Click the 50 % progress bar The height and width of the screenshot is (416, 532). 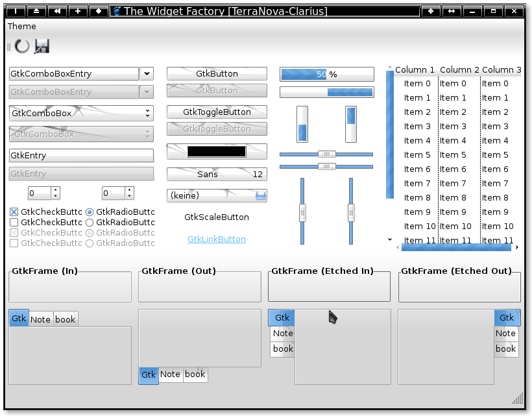click(327, 75)
